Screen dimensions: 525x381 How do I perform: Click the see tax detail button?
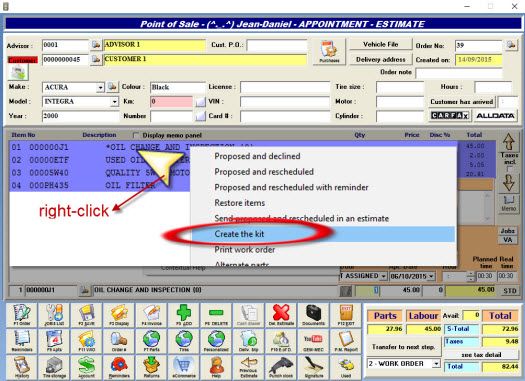[481, 355]
